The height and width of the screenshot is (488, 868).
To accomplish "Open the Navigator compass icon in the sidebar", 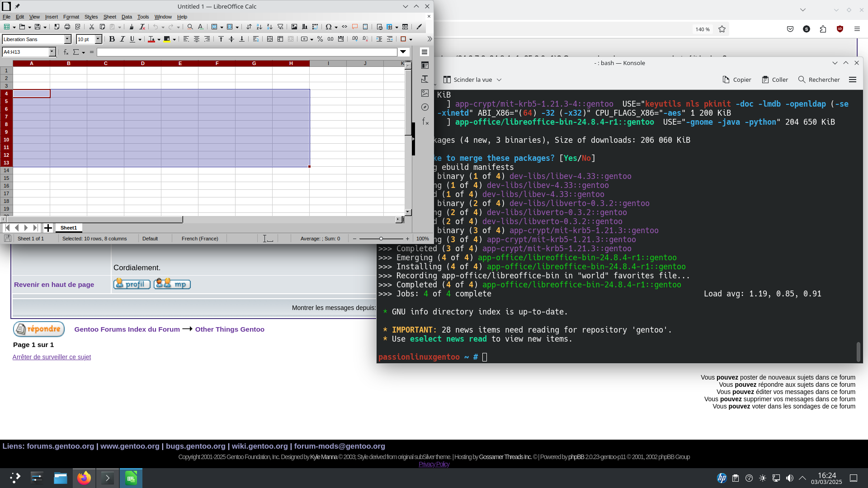I will pyautogui.click(x=425, y=107).
